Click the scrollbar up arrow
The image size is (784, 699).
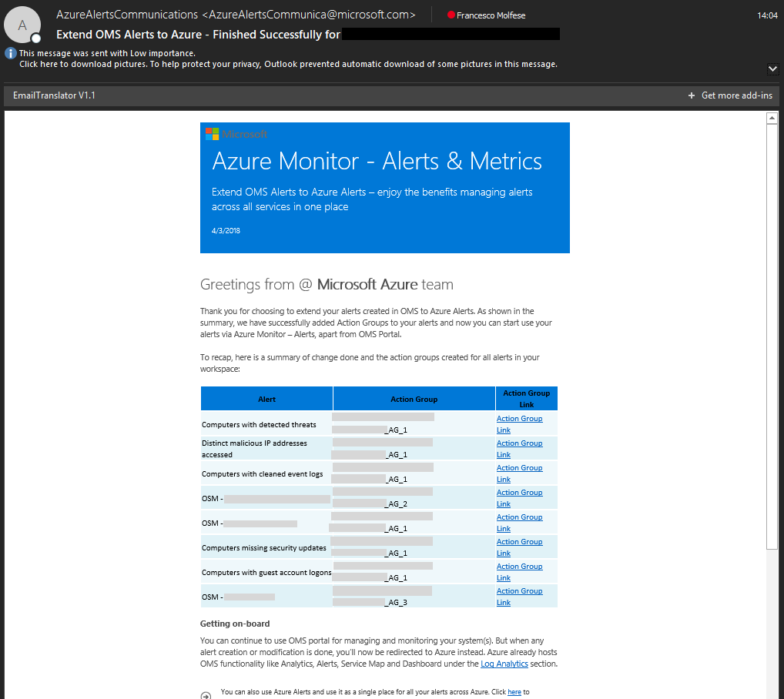[x=772, y=119]
